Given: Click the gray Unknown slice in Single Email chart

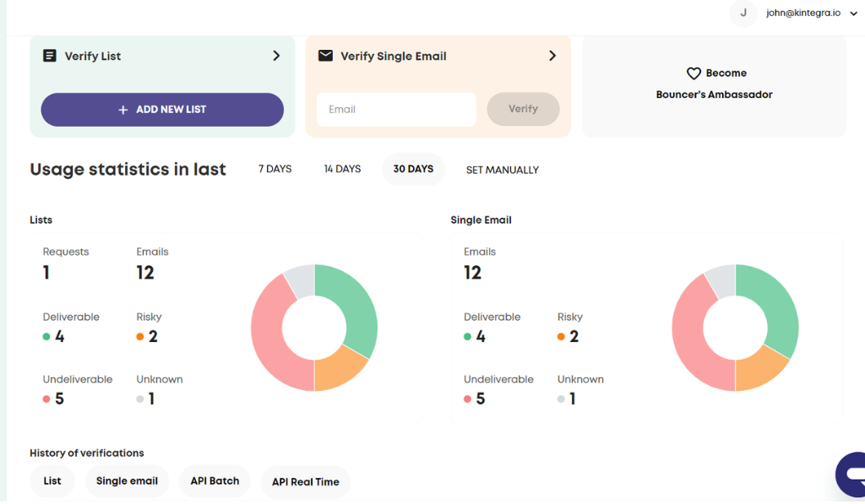Looking at the screenshot, I should coord(722,280).
